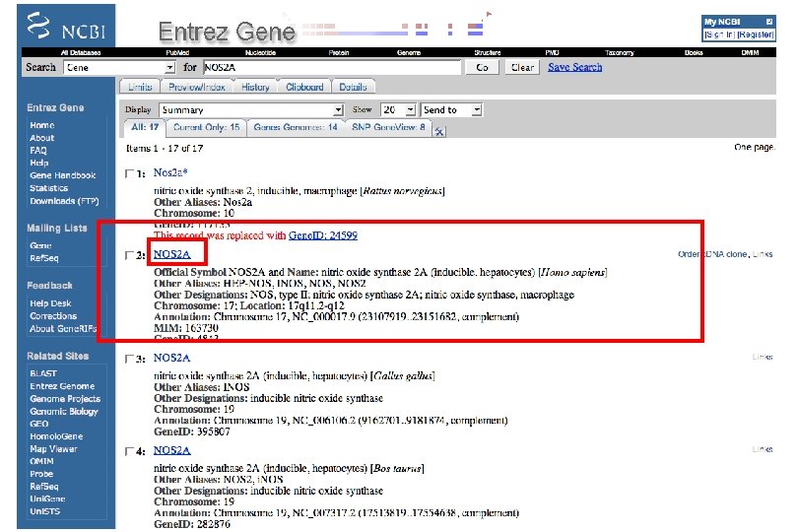Check the box for result 1 Nos2a

point(129,173)
